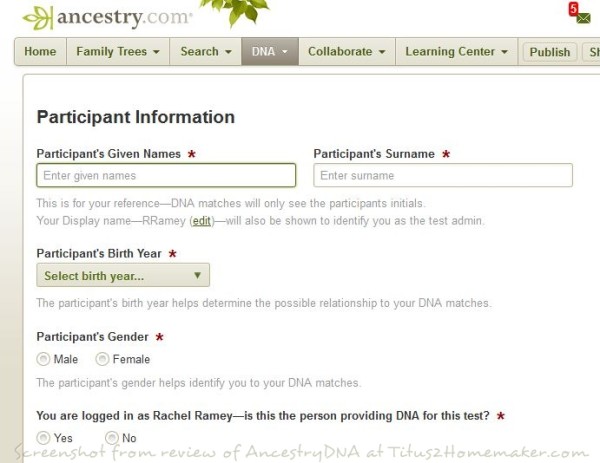Open the Learning Center menu
This screenshot has height=463, width=600.
pyautogui.click(x=457, y=52)
